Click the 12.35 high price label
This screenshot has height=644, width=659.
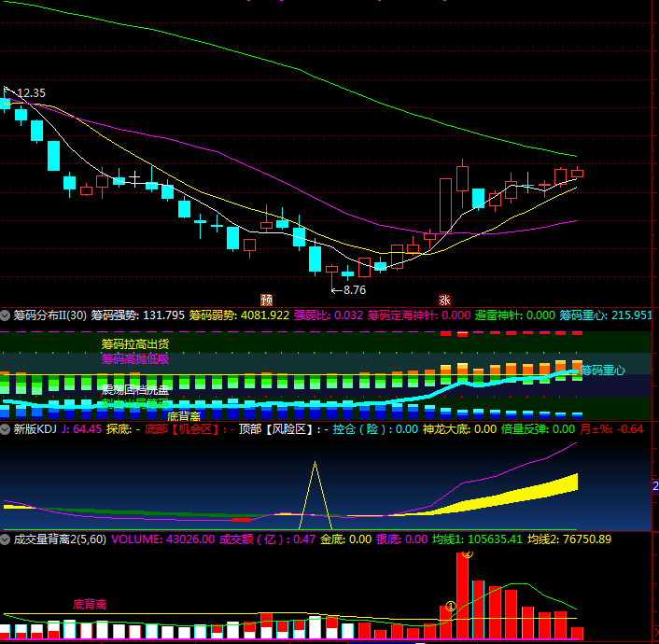coord(31,93)
